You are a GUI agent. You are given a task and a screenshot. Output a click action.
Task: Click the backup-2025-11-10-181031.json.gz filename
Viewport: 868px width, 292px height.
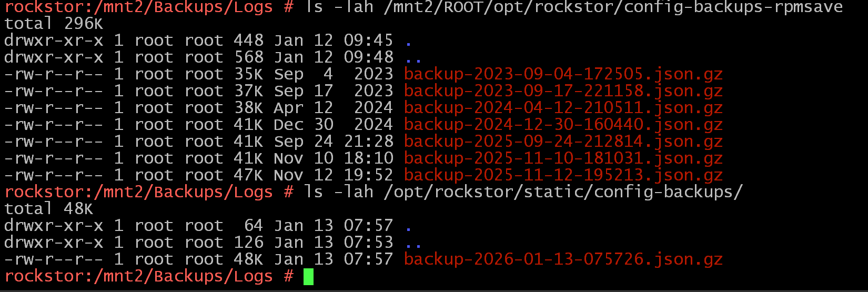click(x=563, y=158)
